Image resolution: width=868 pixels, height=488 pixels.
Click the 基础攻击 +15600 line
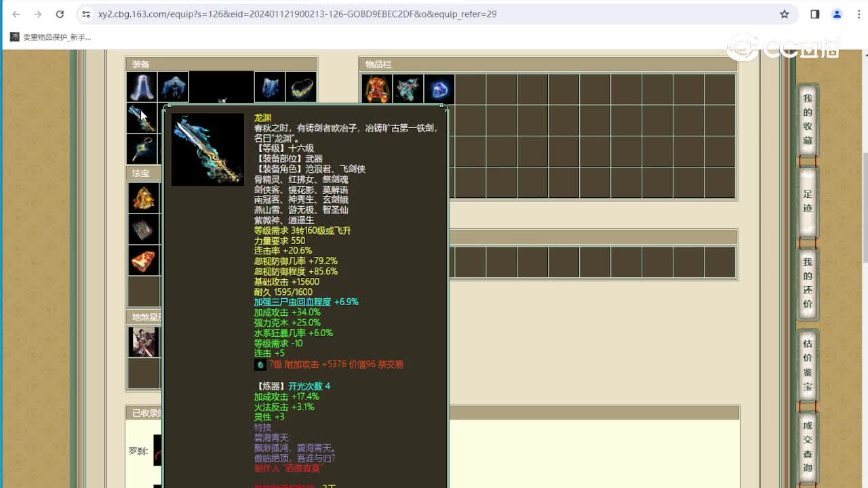tap(286, 282)
